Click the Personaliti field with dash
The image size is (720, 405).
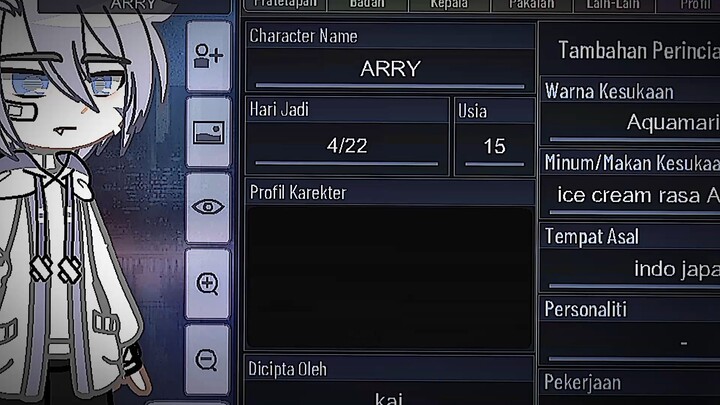pyautogui.click(x=631, y=342)
